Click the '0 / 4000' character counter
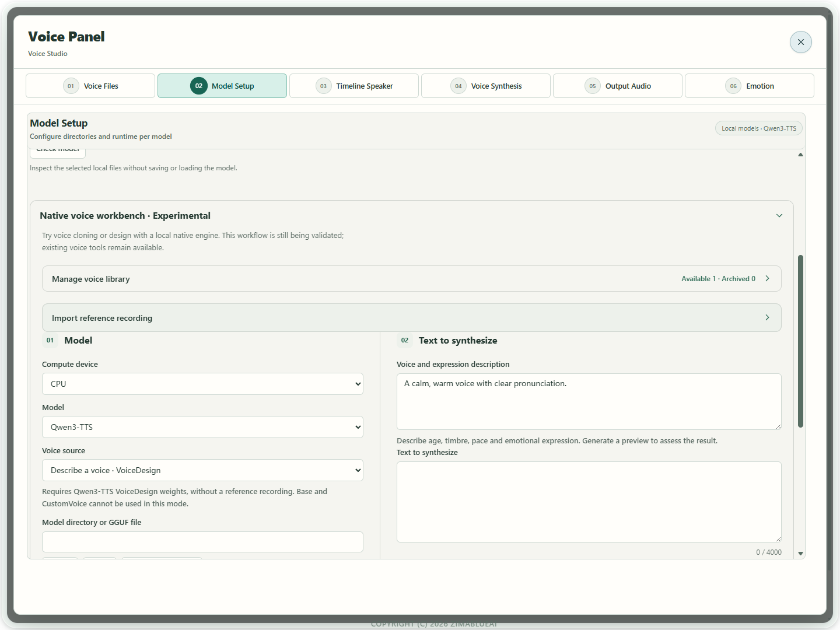This screenshot has height=630, width=840. click(769, 552)
